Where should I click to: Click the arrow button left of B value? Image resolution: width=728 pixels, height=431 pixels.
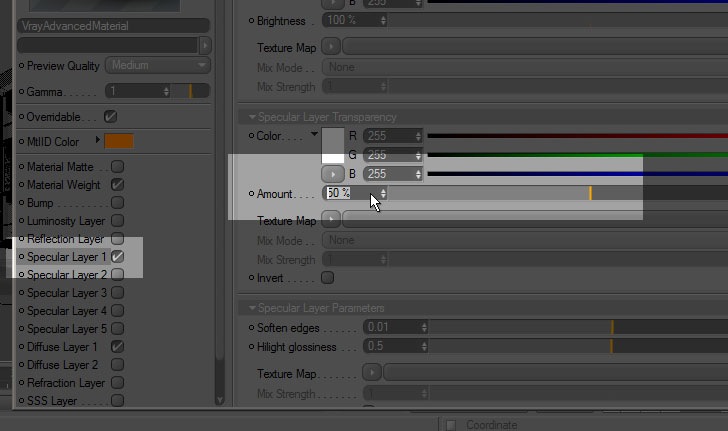[332, 174]
